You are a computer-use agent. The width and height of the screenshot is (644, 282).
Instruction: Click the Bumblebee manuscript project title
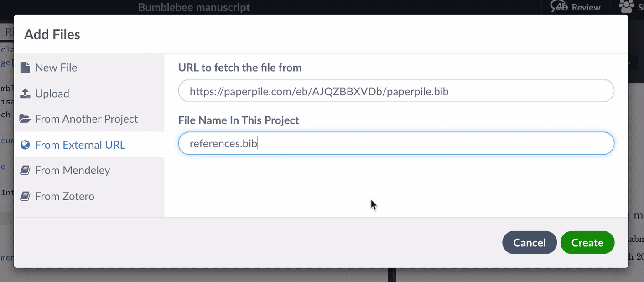pos(194,7)
